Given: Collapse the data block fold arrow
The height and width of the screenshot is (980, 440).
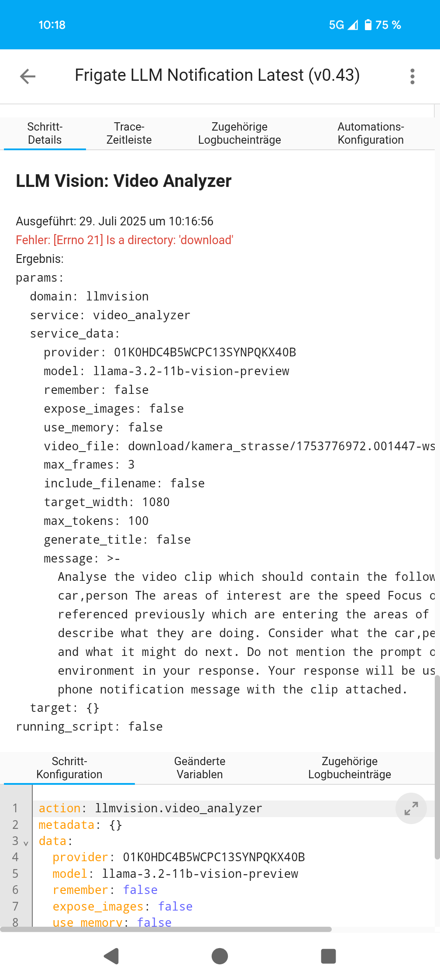Looking at the screenshot, I should pos(26,842).
